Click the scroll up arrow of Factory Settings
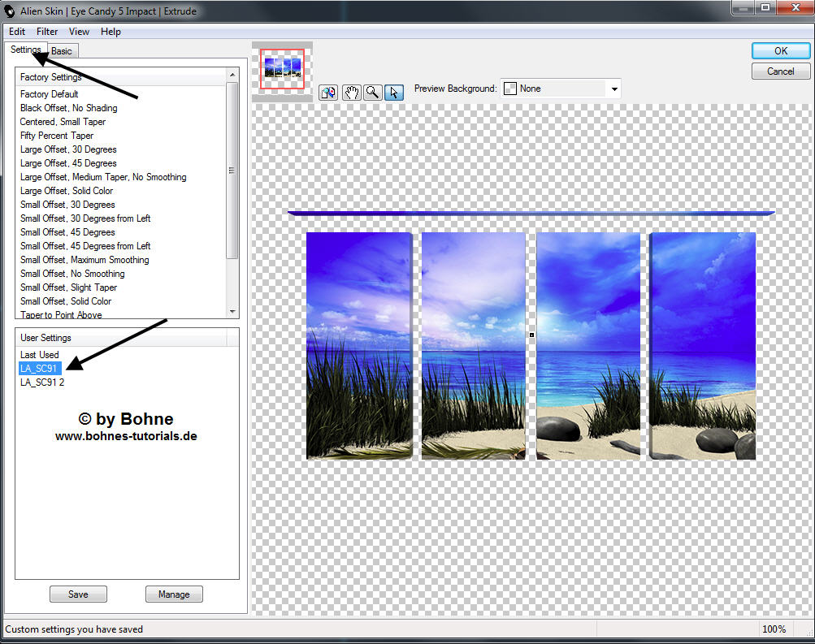This screenshot has width=815, height=644. click(232, 75)
